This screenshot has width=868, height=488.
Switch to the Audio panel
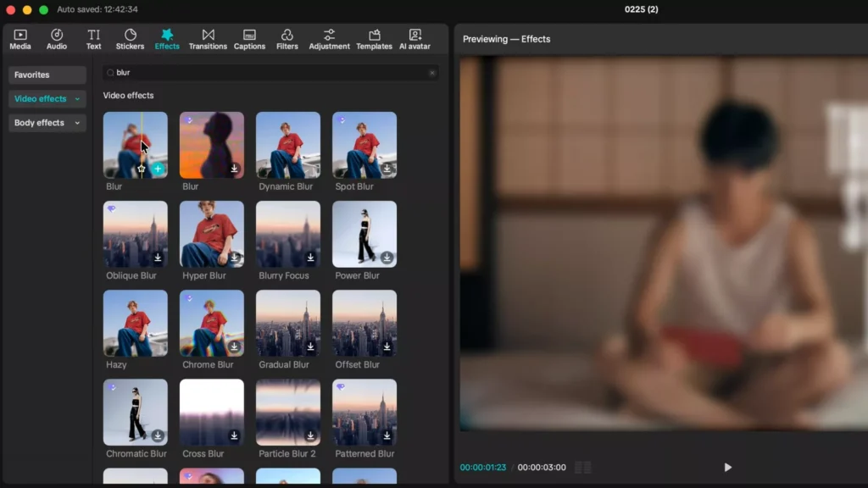[x=56, y=38]
